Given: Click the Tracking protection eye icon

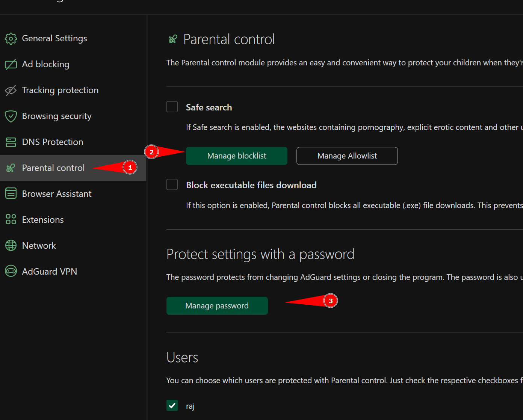Looking at the screenshot, I should 11,90.
